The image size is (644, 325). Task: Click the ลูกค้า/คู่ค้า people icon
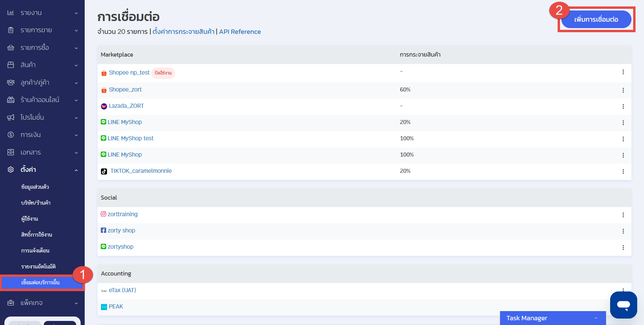(11, 82)
